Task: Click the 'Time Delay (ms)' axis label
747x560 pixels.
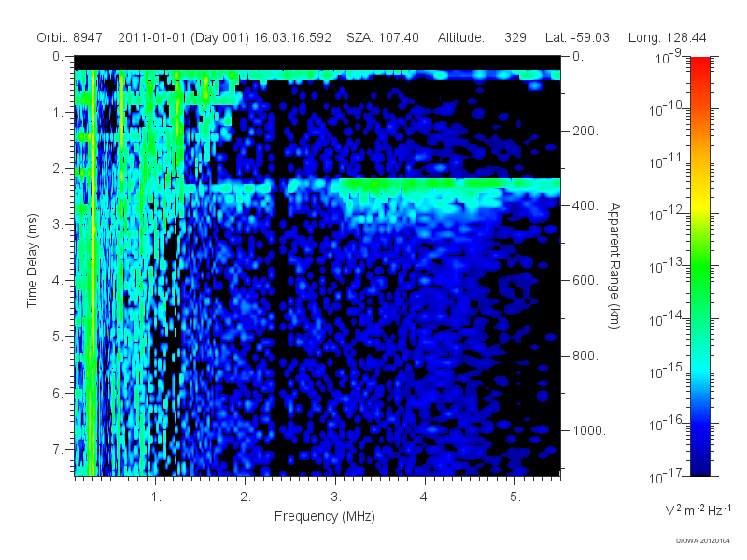Action: [x=32, y=260]
